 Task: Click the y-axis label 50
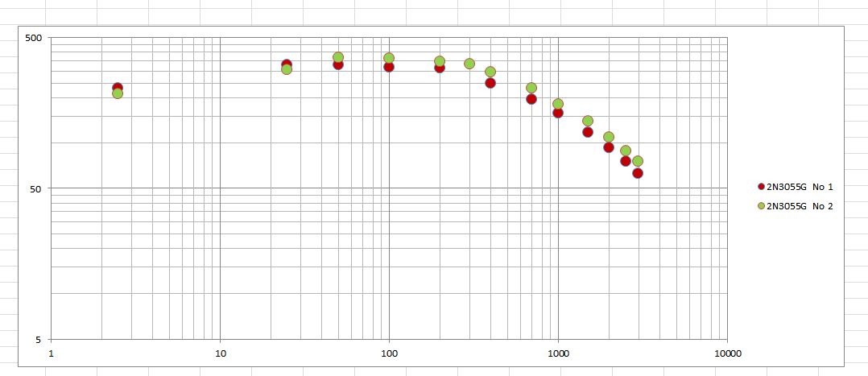37,189
